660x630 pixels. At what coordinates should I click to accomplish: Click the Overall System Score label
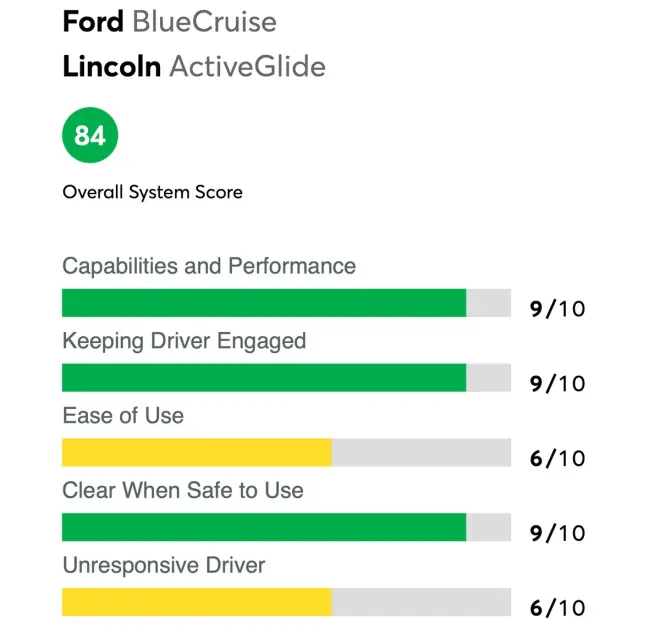coord(152,192)
